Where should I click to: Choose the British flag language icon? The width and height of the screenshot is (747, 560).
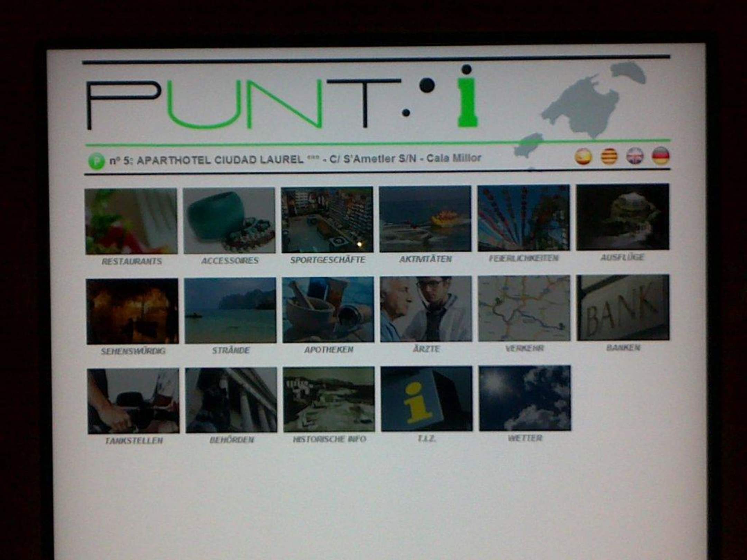(635, 156)
